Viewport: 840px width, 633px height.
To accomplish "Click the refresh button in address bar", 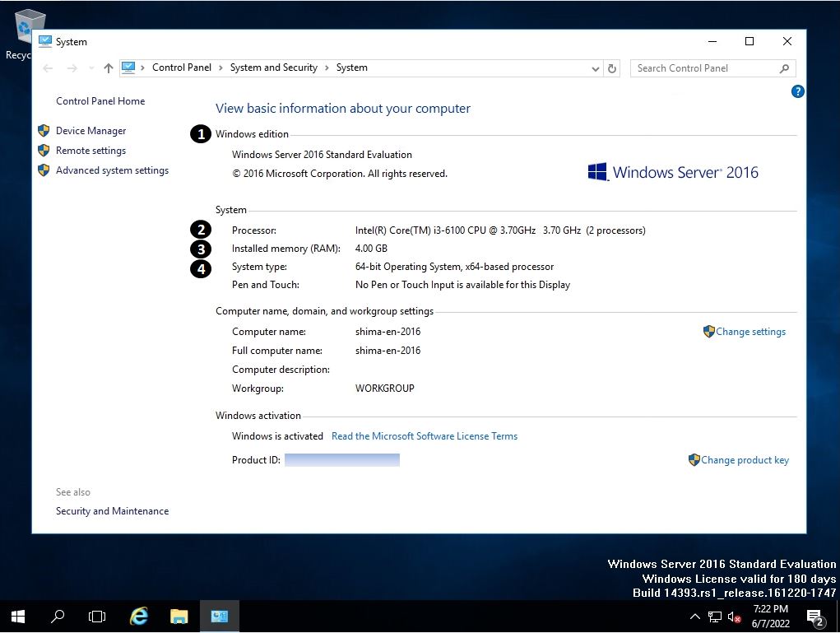I will point(612,68).
